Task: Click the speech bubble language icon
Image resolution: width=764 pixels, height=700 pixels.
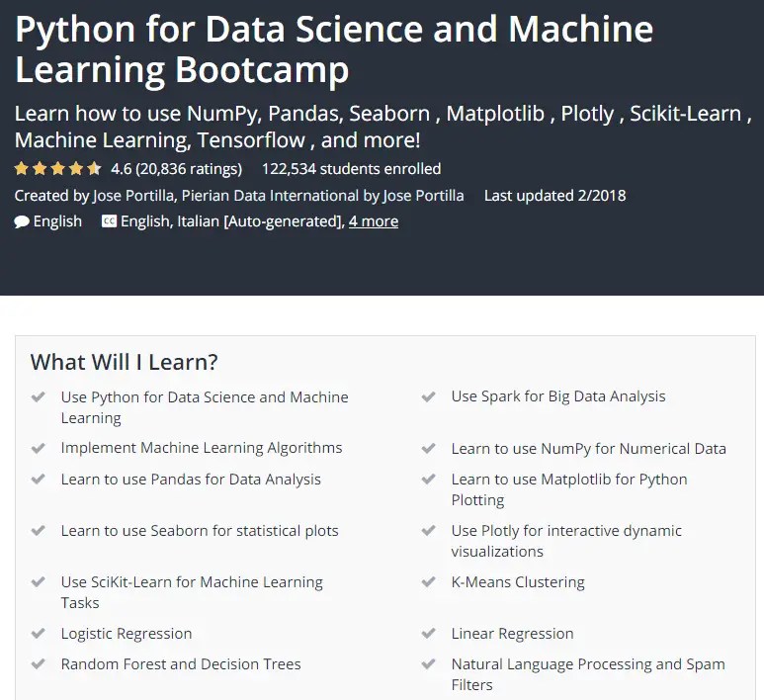Action: pyautogui.click(x=22, y=221)
